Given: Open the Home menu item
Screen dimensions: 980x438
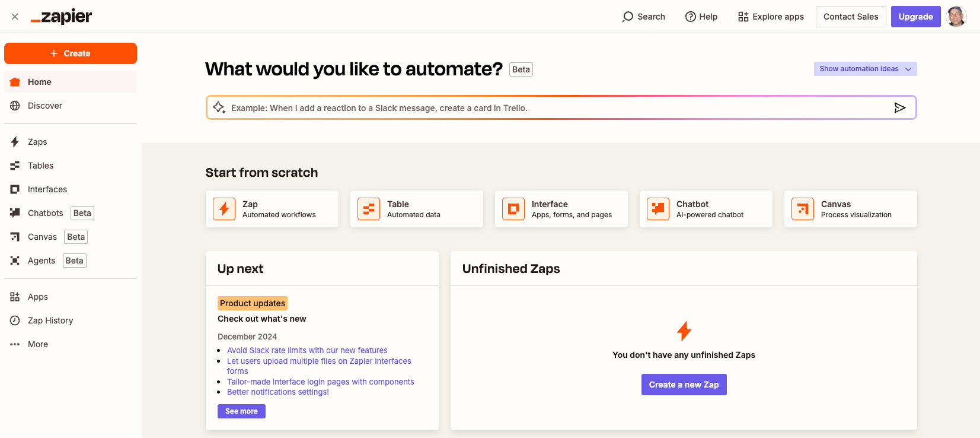Looking at the screenshot, I should (x=71, y=82).
